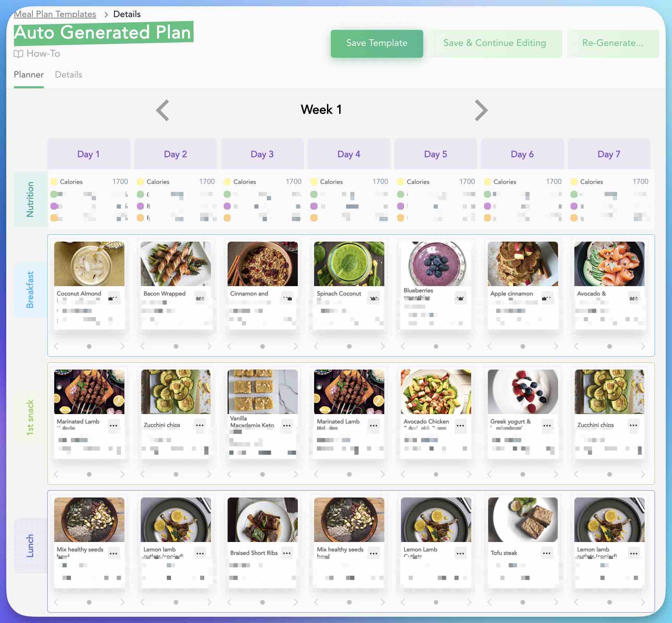
Task: Switch to the Planner tab
Action: 28,74
